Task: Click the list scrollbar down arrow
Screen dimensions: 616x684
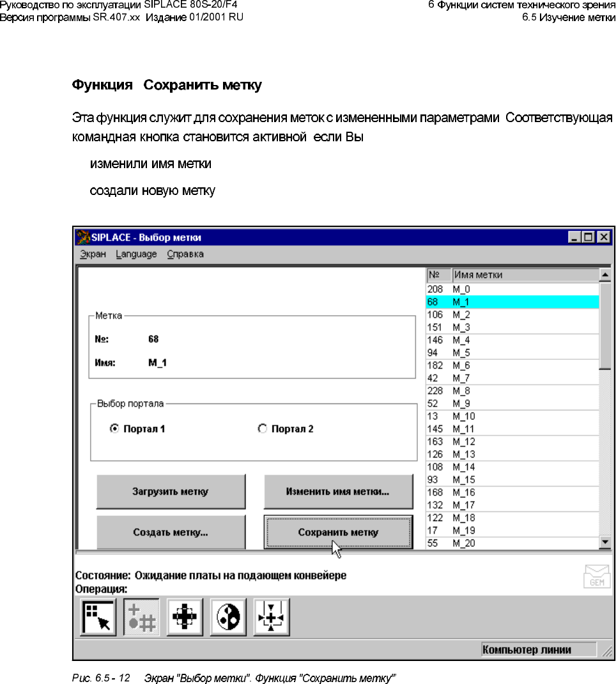Action: click(604, 542)
